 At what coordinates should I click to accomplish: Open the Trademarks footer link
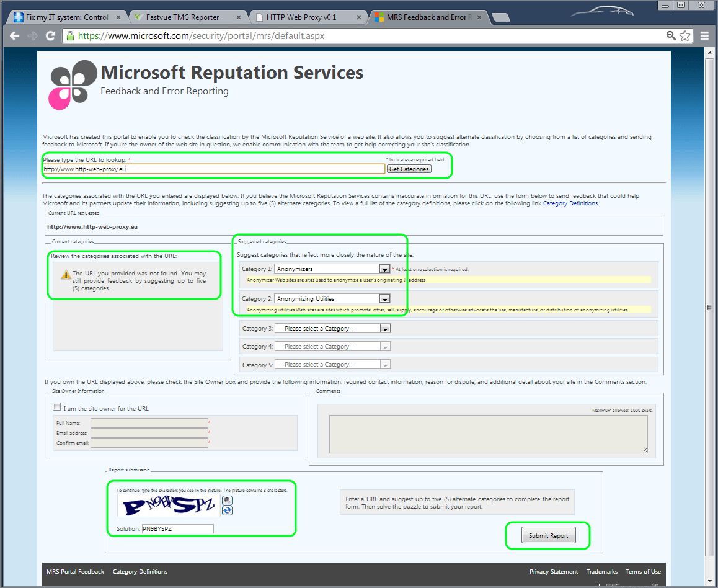[601, 571]
